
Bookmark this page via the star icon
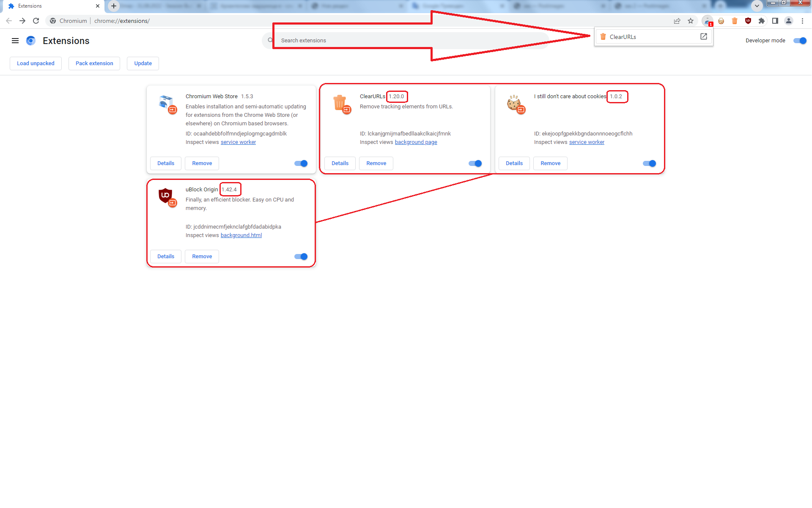[x=691, y=21]
